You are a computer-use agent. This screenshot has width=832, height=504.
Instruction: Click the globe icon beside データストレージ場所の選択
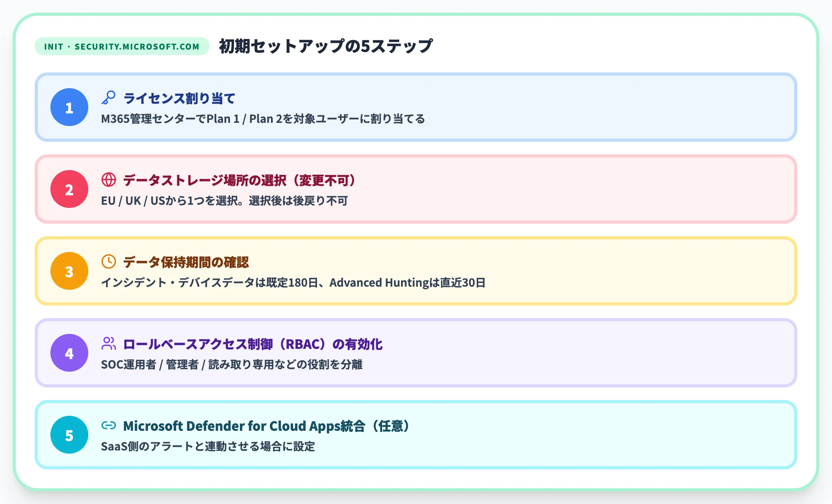(108, 180)
